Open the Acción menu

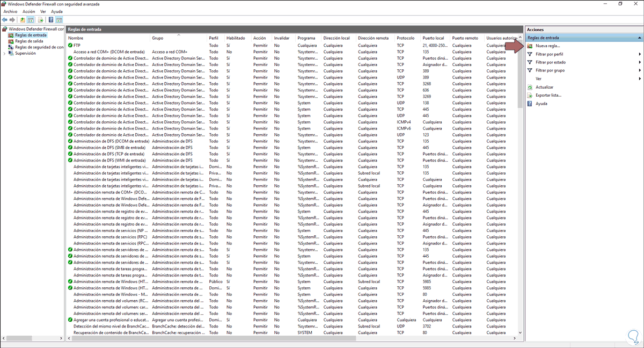coord(29,11)
